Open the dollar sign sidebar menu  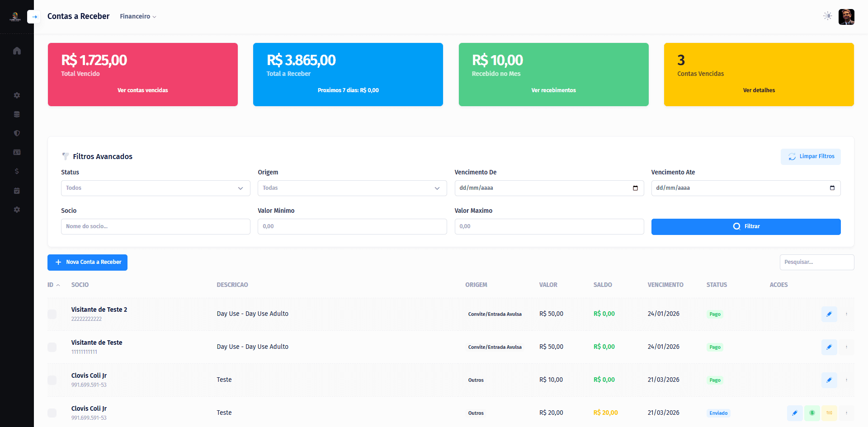click(x=17, y=171)
